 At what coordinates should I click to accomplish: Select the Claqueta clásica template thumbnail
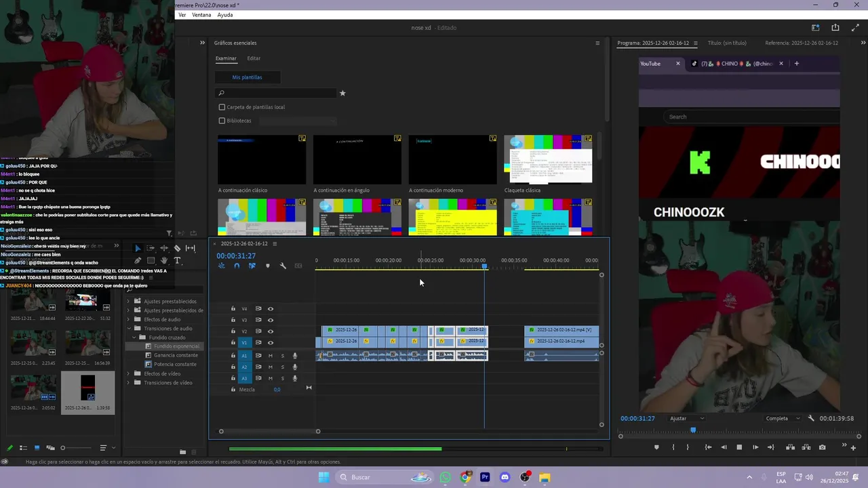(x=548, y=159)
